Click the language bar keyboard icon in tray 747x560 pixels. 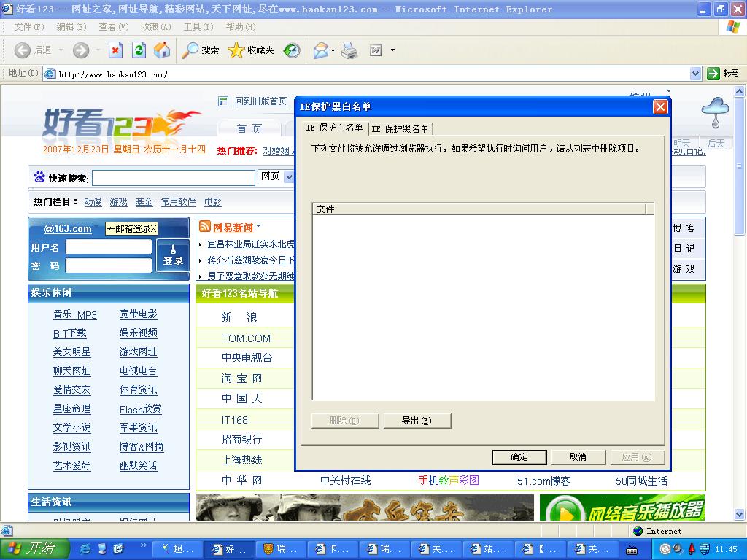632,550
